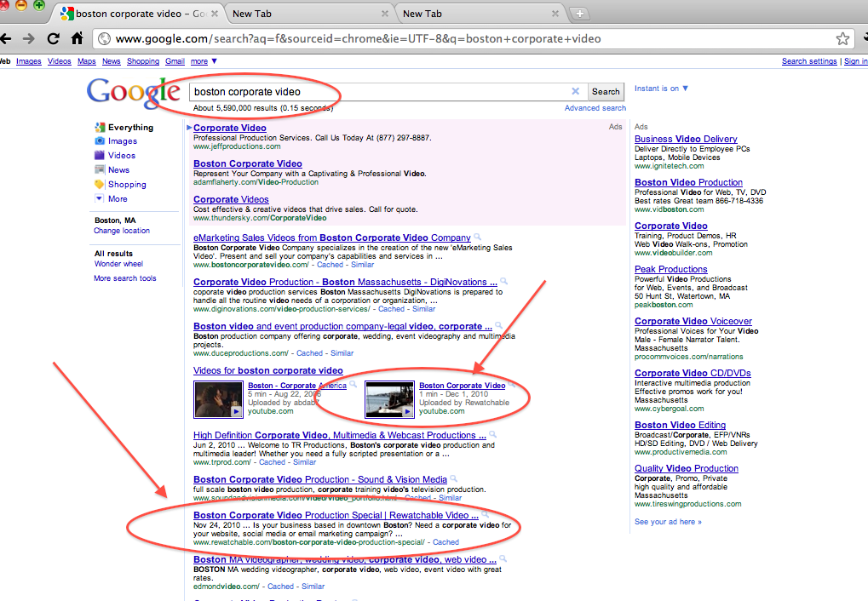Image resolution: width=868 pixels, height=601 pixels.
Task: Open the Boston Video Production ad
Action: (x=688, y=182)
